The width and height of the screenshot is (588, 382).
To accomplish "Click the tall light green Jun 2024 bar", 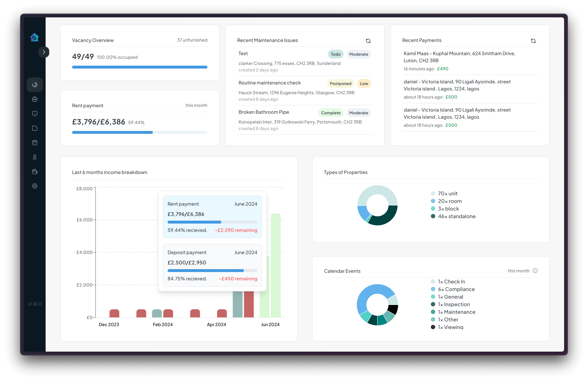I will [276, 265].
